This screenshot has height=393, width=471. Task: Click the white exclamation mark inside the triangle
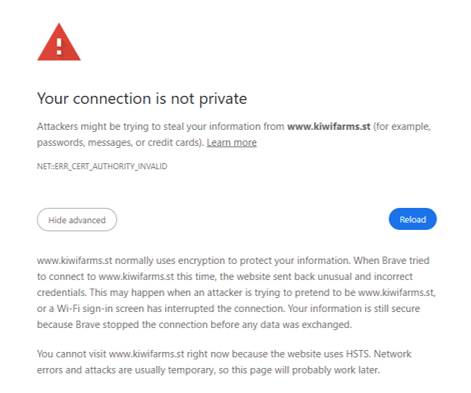click(x=59, y=46)
